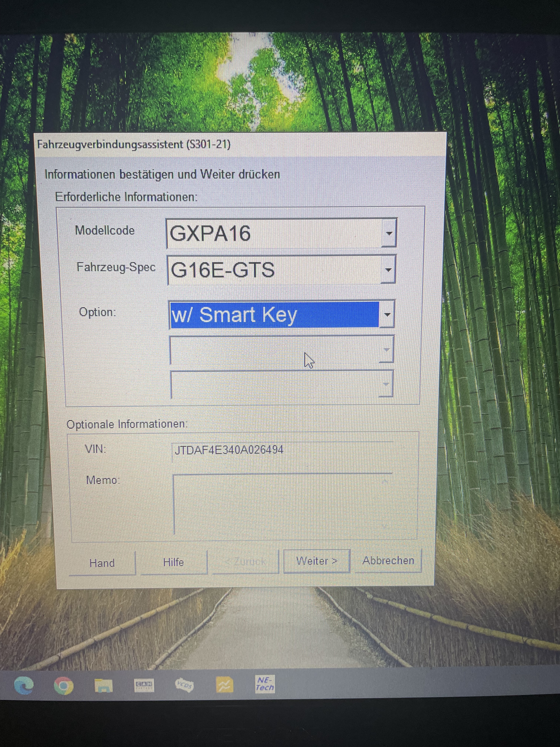This screenshot has width=560, height=747.
Task: Open the CAN application taskbar icon
Action: [144, 685]
